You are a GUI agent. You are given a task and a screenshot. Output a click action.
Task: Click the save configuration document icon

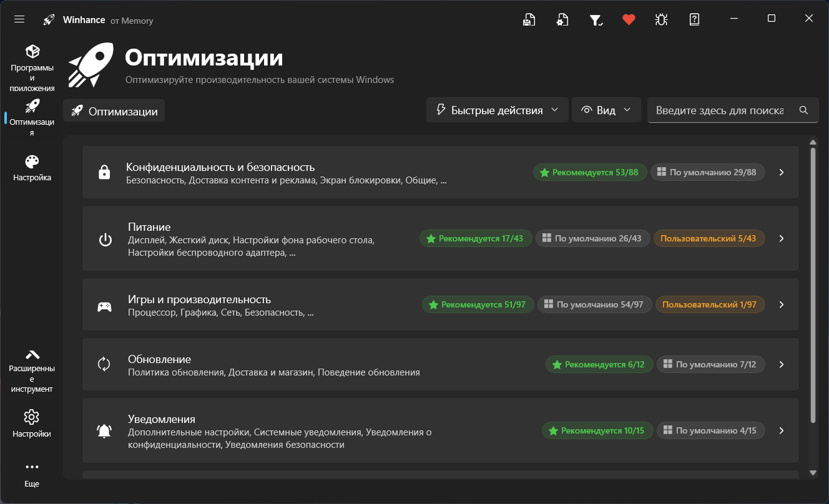click(x=529, y=19)
